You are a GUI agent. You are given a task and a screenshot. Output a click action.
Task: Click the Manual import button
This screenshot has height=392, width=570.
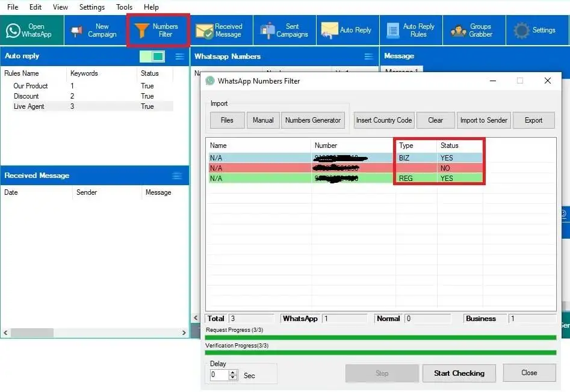coord(263,120)
